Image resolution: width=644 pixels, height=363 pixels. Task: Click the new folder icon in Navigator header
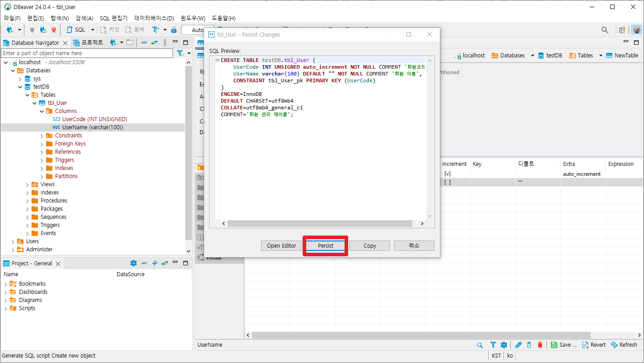point(130,42)
